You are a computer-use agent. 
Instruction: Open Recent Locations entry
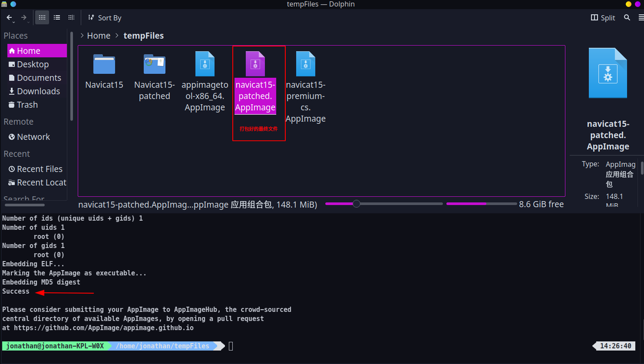point(37,182)
